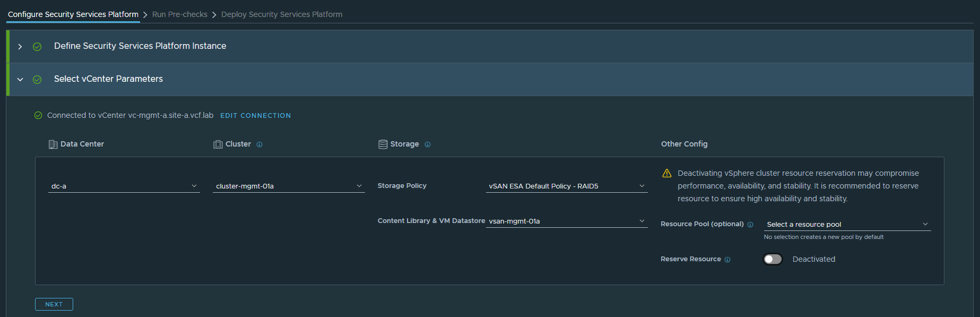Open the vsan-mgmt-01a datastore dropdown
Viewport: 980px width, 317px height.
(566, 221)
